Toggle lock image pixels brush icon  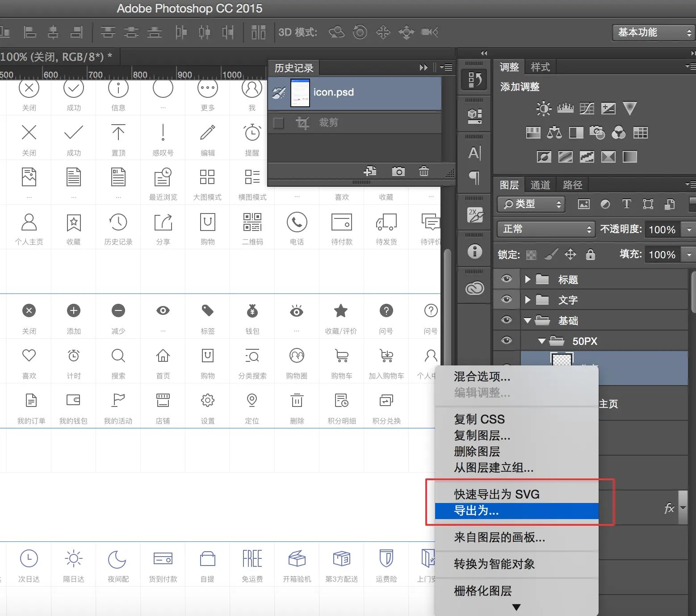pos(551,255)
